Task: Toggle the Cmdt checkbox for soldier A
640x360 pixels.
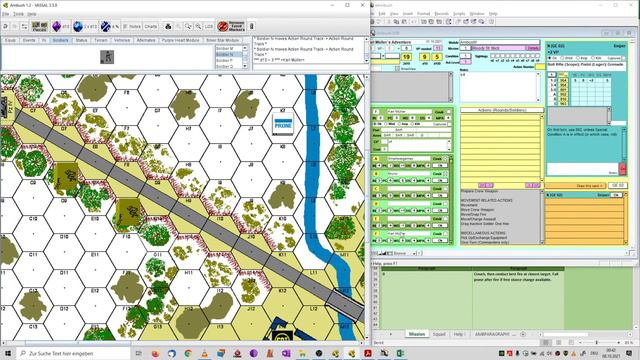Action: [446, 158]
